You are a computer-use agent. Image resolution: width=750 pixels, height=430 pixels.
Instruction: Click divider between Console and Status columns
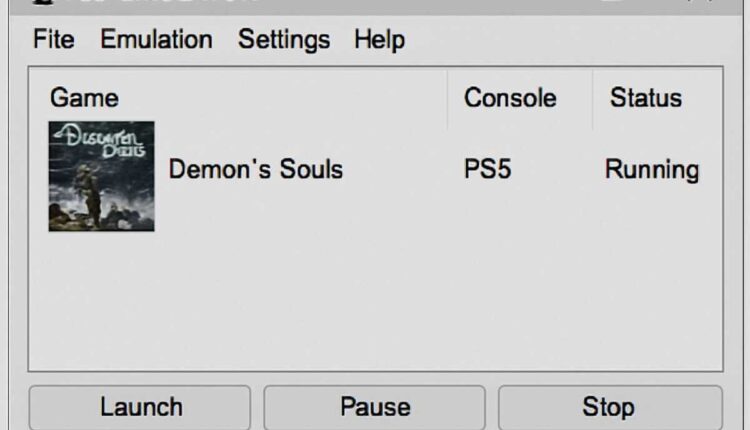pos(593,98)
